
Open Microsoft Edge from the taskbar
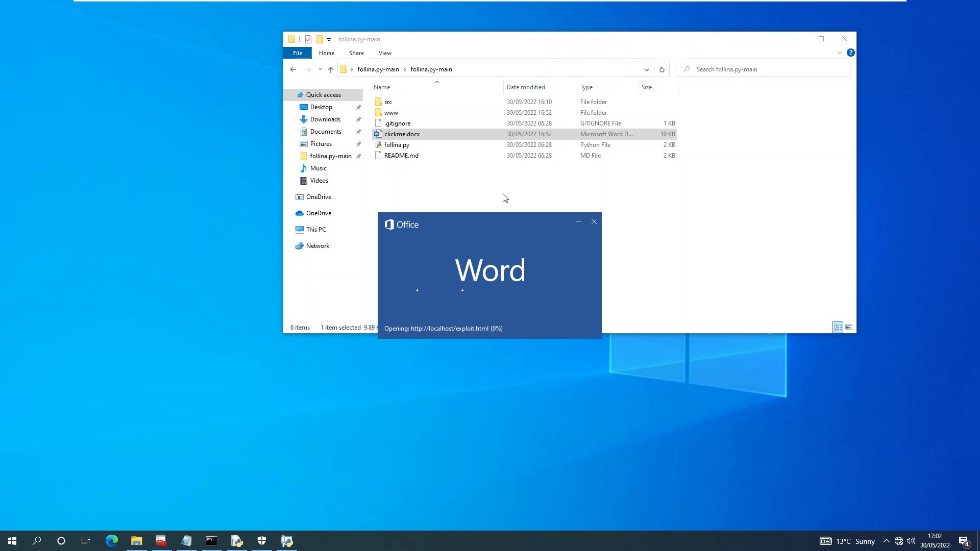coord(111,541)
